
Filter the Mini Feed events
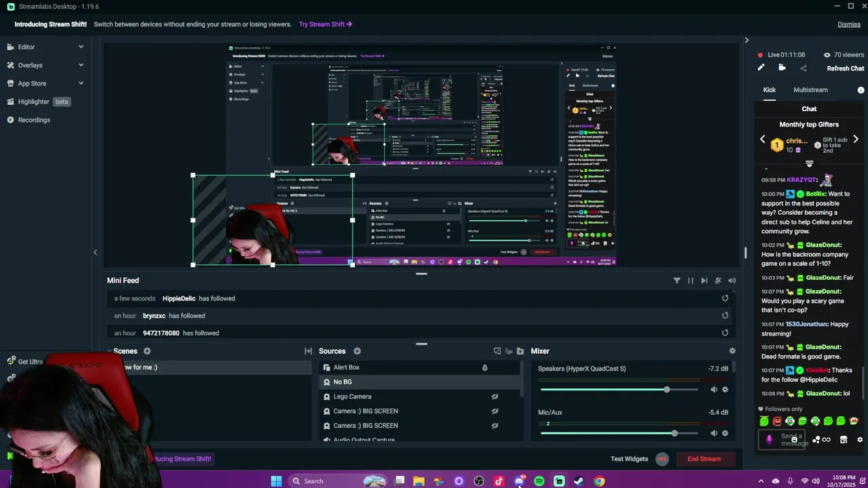pyautogui.click(x=677, y=281)
